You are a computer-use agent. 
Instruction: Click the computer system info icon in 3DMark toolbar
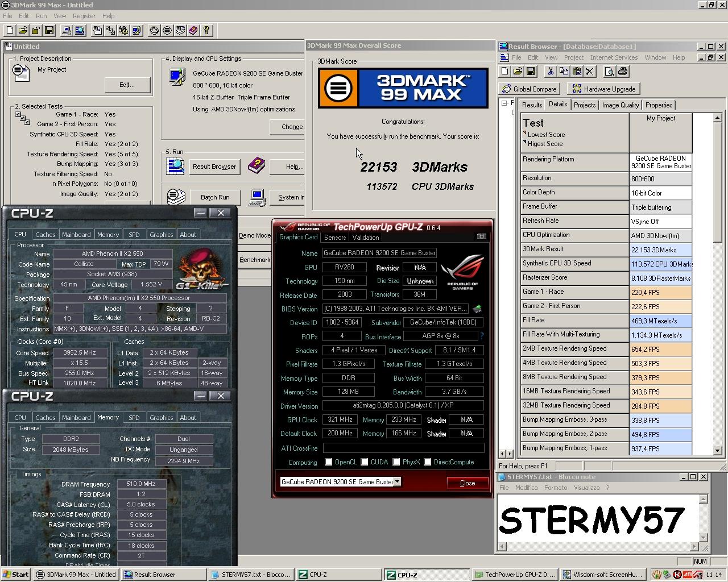click(x=67, y=30)
